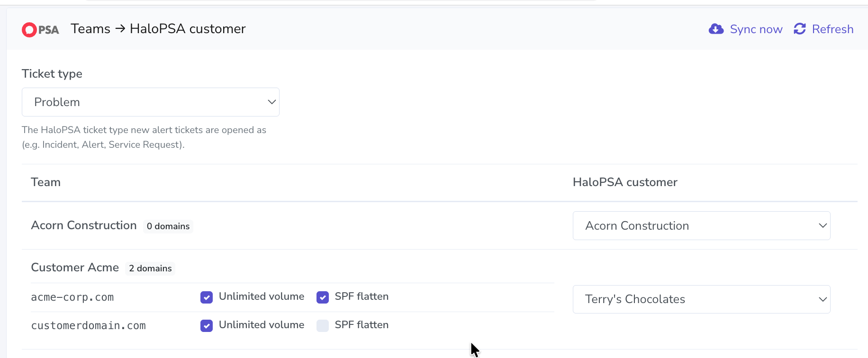Open the Ticket type Problem dropdown
The width and height of the screenshot is (868, 358).
pyautogui.click(x=151, y=102)
